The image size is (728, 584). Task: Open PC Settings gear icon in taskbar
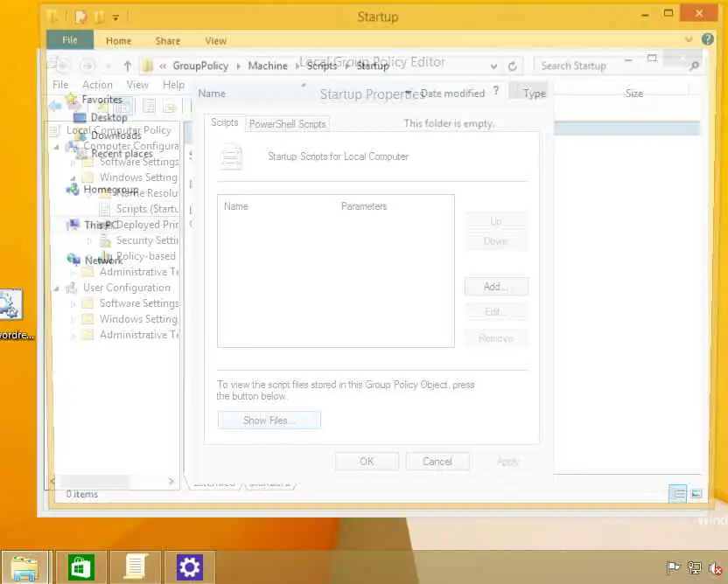pyautogui.click(x=189, y=567)
